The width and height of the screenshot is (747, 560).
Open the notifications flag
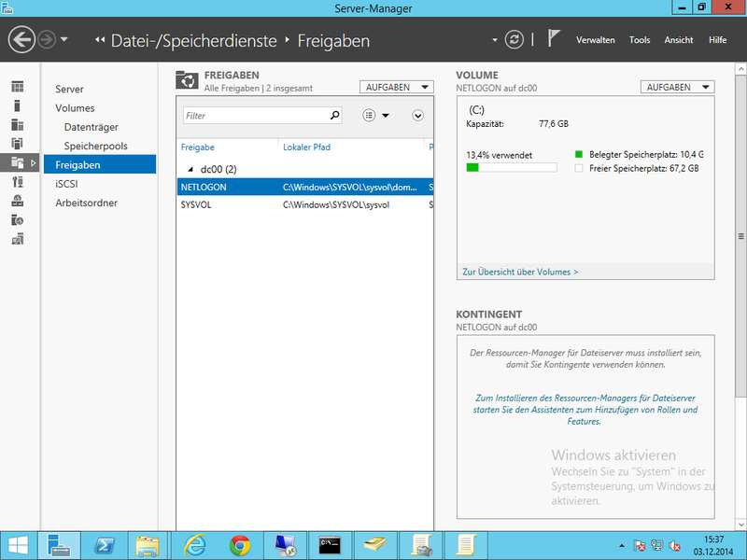coord(554,39)
